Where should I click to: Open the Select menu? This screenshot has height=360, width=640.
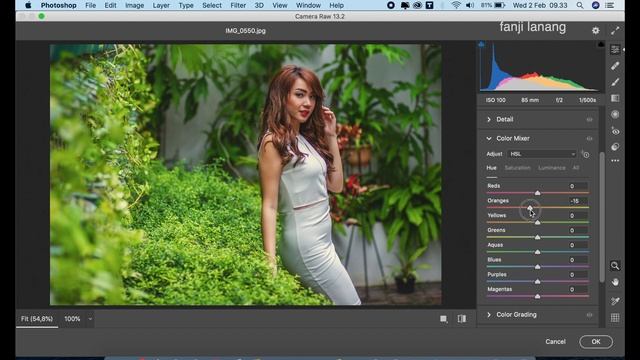coord(212,5)
